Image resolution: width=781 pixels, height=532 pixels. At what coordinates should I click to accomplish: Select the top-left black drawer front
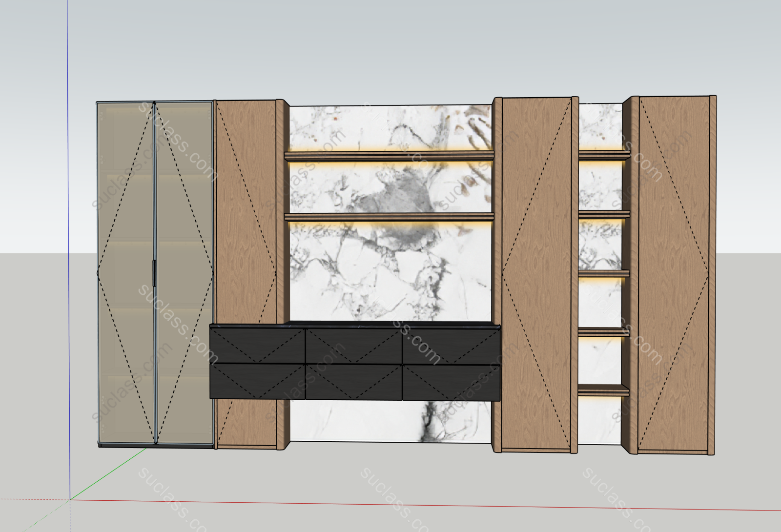(258, 346)
